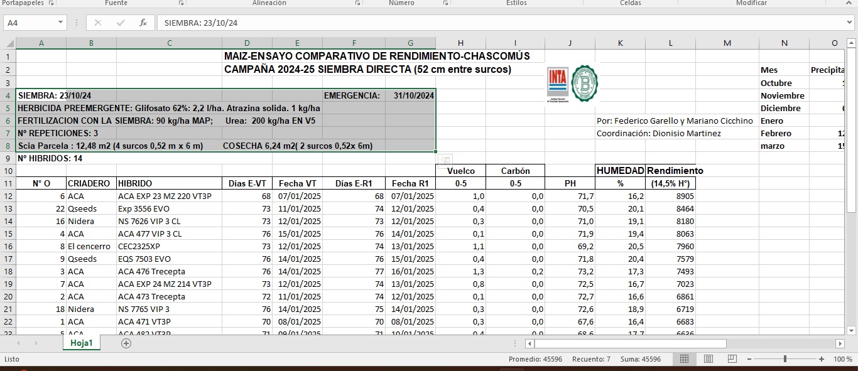
Task: Add a new sheet with the plus icon
Action: [126, 343]
